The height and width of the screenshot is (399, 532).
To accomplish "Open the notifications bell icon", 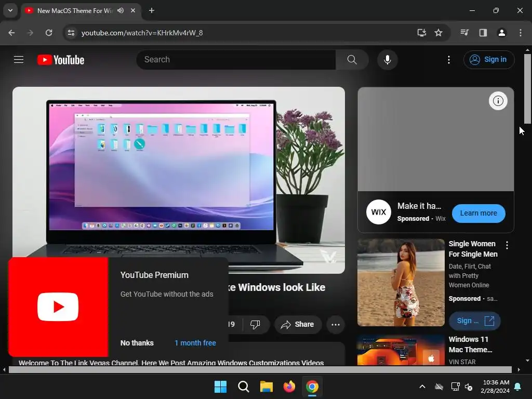I will tap(518, 387).
